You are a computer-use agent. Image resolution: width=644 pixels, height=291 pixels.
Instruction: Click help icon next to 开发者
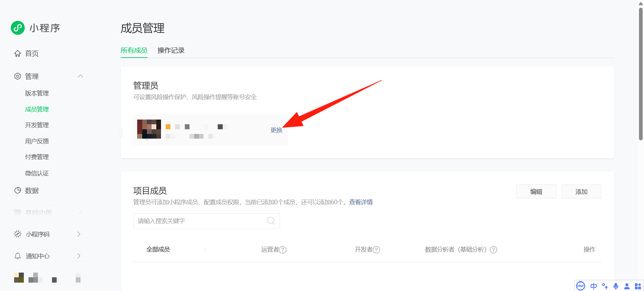click(376, 250)
